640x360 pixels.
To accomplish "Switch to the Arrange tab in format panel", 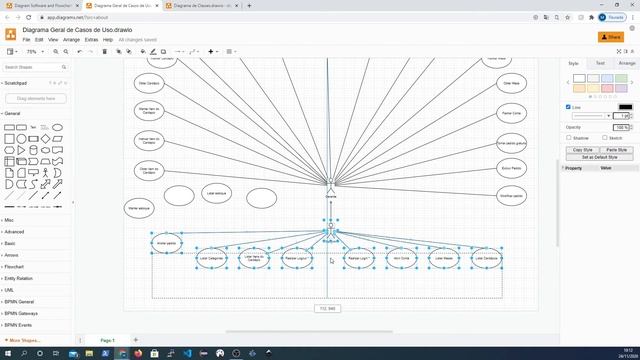I will tap(627, 63).
